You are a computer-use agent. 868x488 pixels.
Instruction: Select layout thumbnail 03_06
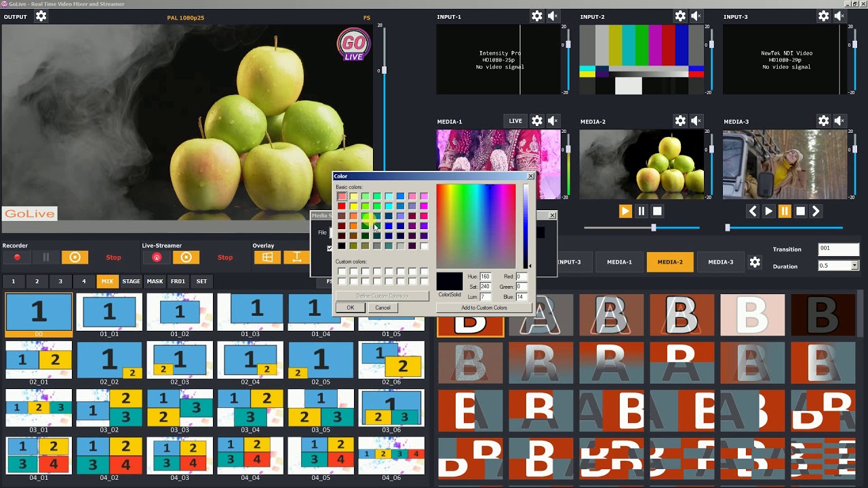click(x=391, y=408)
